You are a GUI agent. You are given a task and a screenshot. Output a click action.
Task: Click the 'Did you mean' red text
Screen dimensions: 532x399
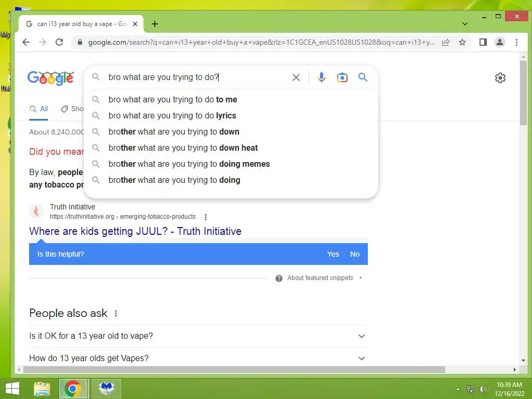(x=56, y=152)
